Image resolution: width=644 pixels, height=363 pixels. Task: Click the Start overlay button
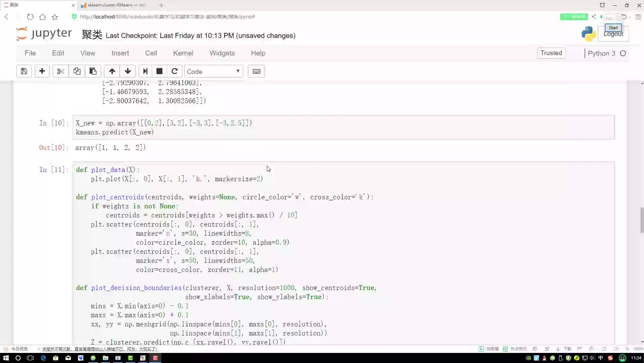click(x=613, y=28)
